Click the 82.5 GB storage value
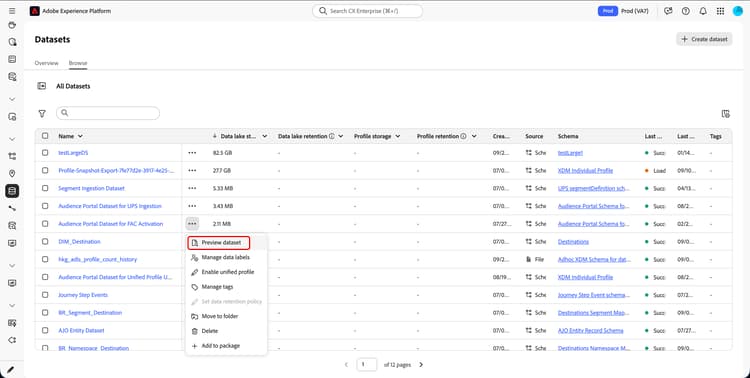Image resolution: width=750 pixels, height=378 pixels. 222,153
